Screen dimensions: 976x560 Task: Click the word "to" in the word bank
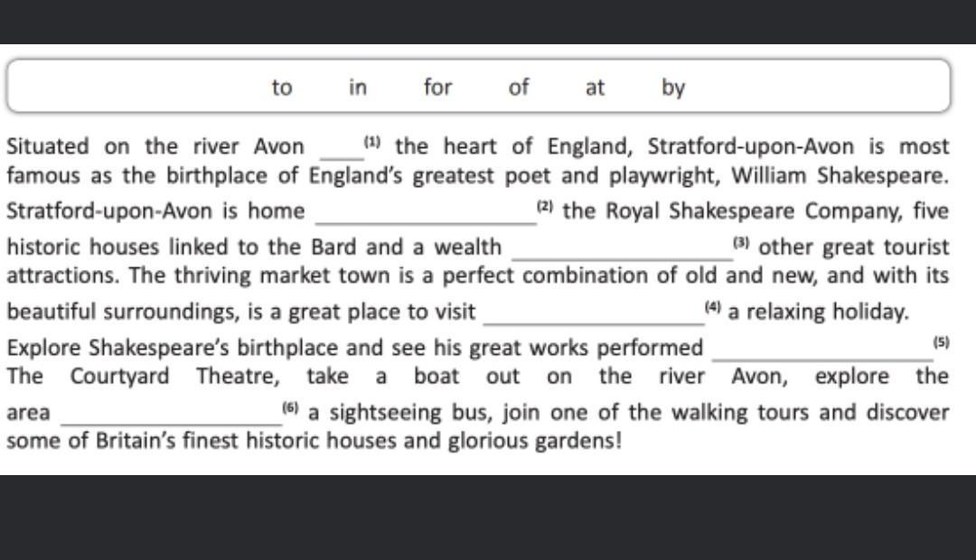click(x=282, y=88)
